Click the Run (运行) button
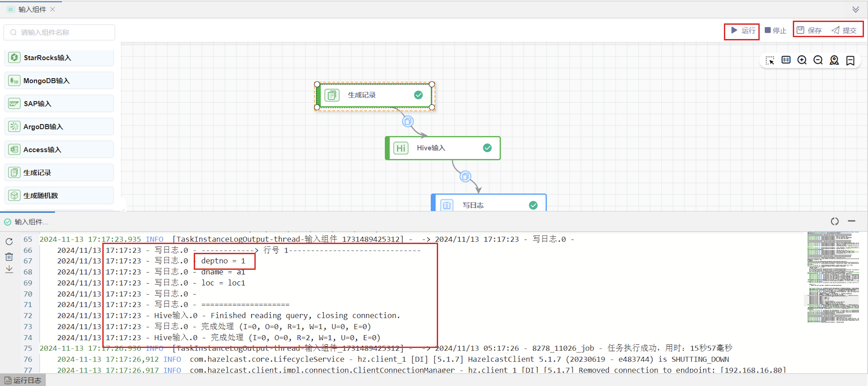Image resolution: width=868 pixels, height=386 pixels. pyautogui.click(x=743, y=31)
